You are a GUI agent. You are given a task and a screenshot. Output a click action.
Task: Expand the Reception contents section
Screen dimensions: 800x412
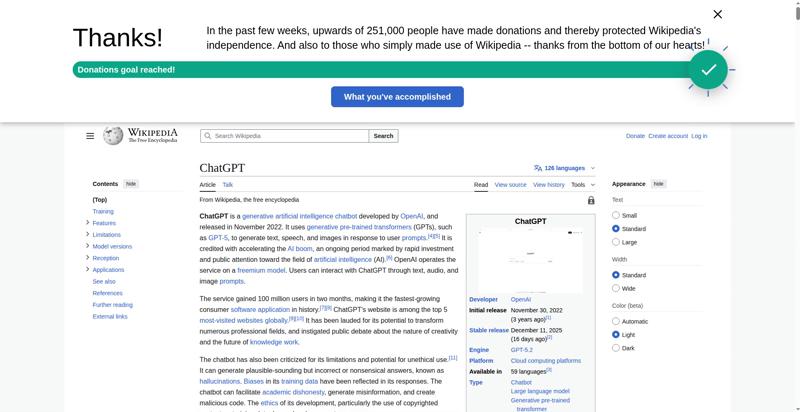88,258
